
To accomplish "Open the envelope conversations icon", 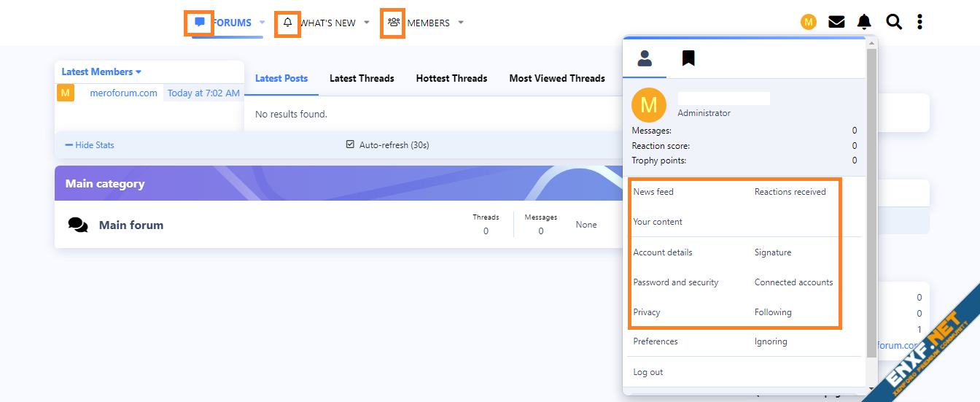I will point(836,22).
